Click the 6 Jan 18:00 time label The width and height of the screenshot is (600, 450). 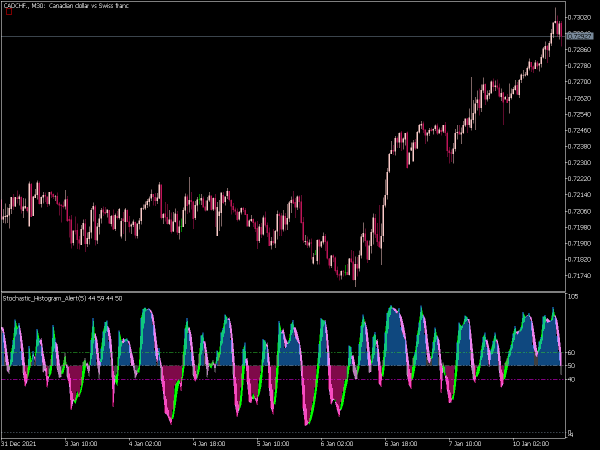[x=401, y=444]
